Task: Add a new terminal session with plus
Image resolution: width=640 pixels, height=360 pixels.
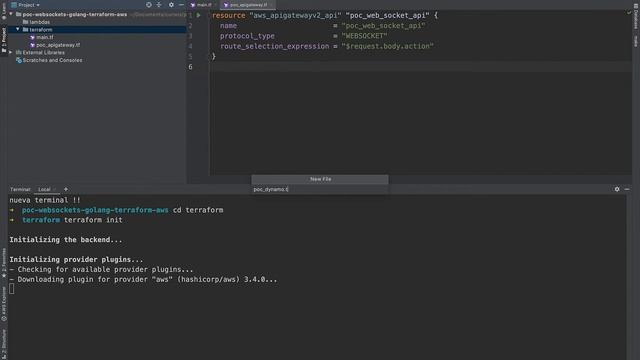Action: click(x=66, y=189)
